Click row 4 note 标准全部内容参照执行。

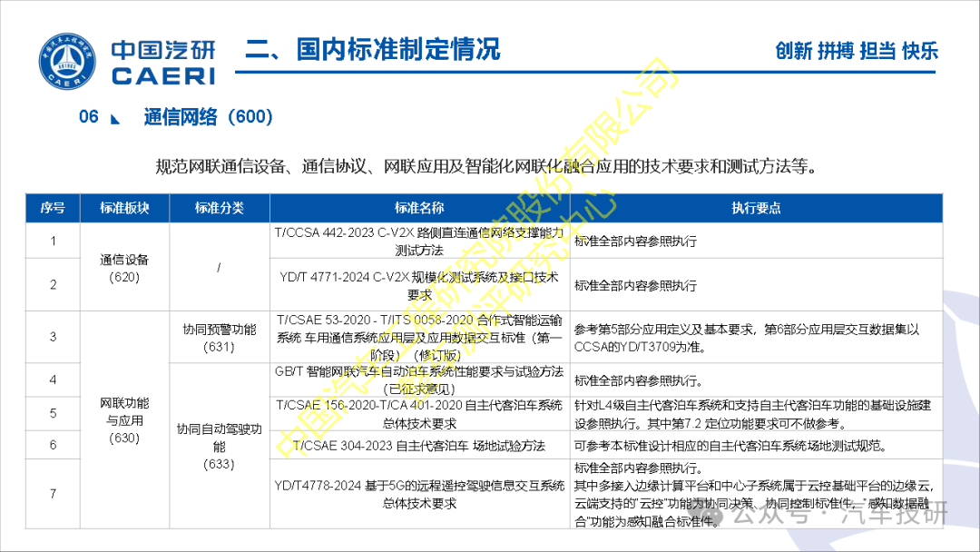(x=639, y=380)
